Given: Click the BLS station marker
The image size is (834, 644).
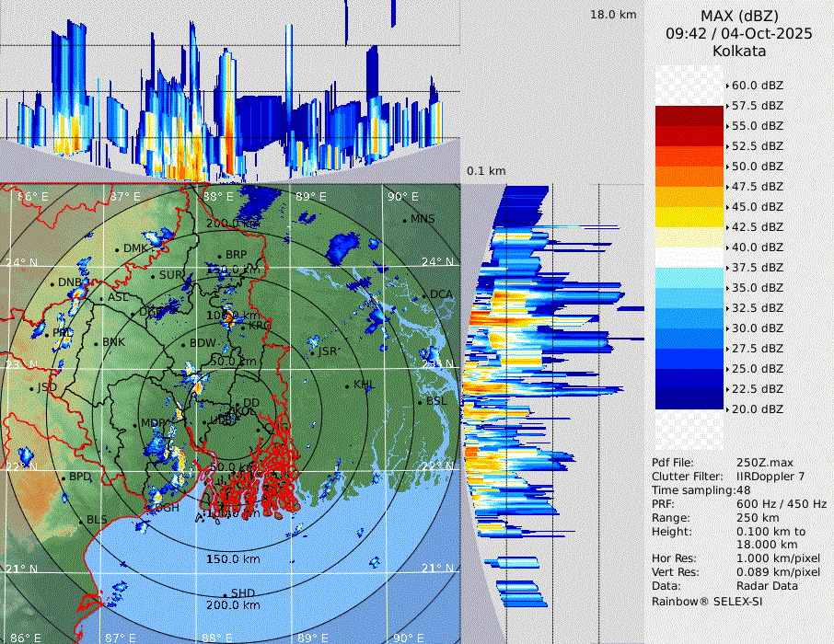Looking at the screenshot, I should (x=80, y=521).
